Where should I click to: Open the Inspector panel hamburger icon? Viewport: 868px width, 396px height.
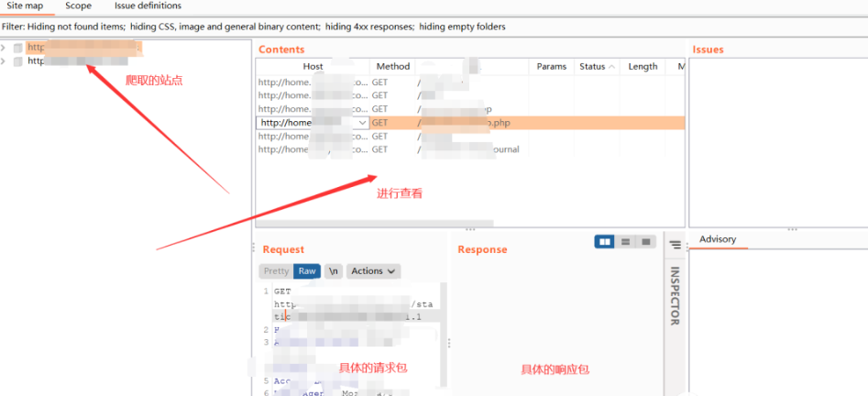pyautogui.click(x=675, y=245)
